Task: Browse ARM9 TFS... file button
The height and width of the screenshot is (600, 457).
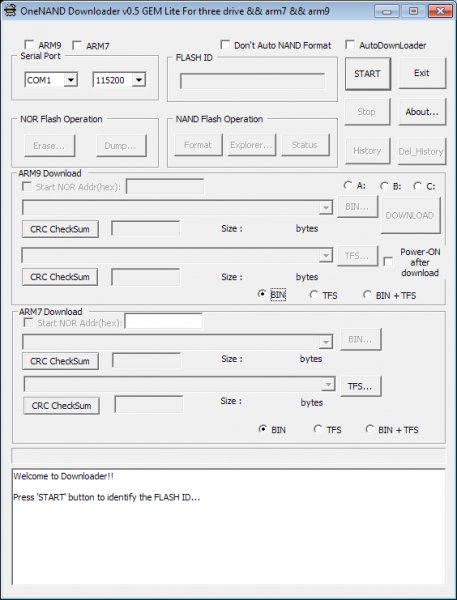Action: (x=357, y=256)
